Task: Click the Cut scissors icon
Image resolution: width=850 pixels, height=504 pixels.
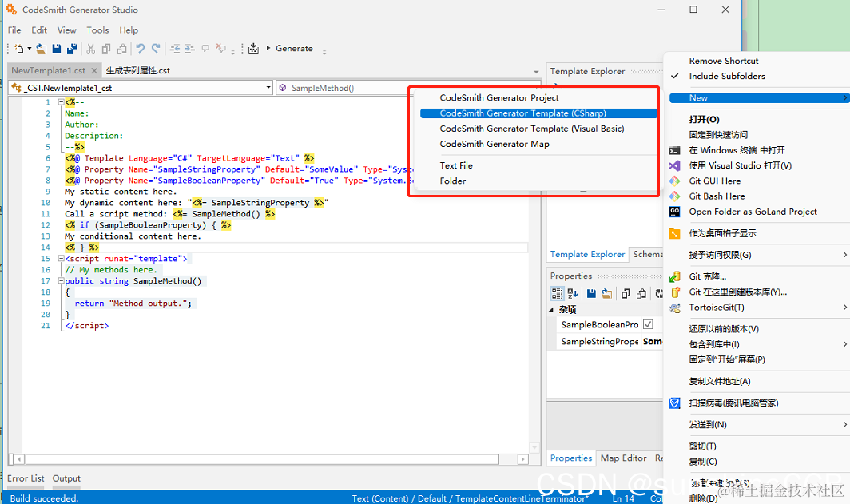Action: (x=90, y=49)
